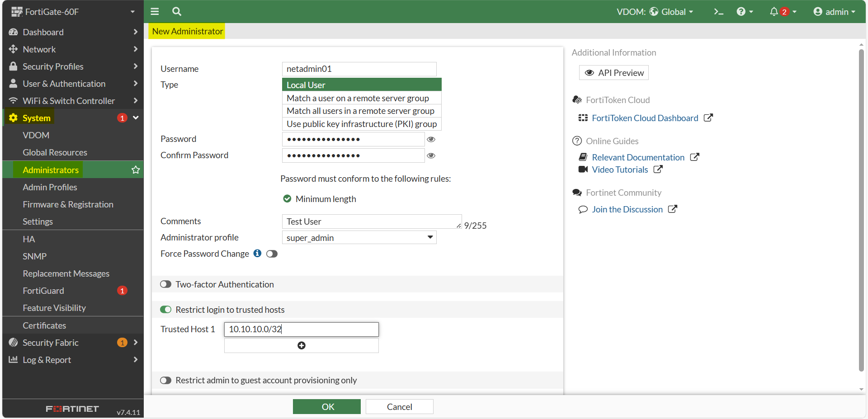
Task: Click the Log & Report chart icon
Action: coord(13,360)
